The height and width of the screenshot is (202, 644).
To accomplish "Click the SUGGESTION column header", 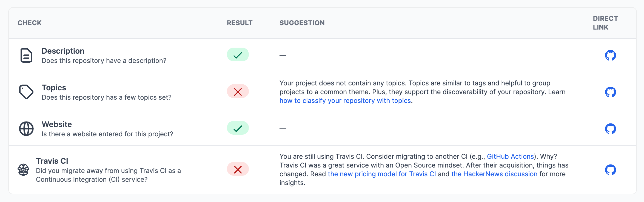I will coord(302,23).
